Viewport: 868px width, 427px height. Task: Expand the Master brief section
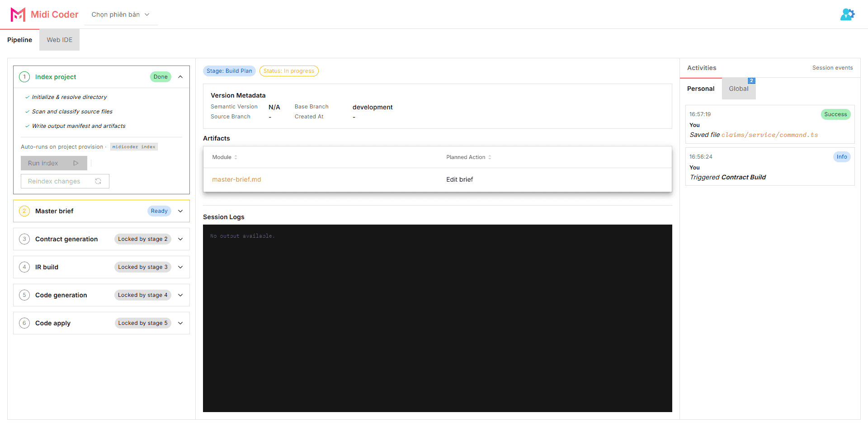tap(180, 211)
